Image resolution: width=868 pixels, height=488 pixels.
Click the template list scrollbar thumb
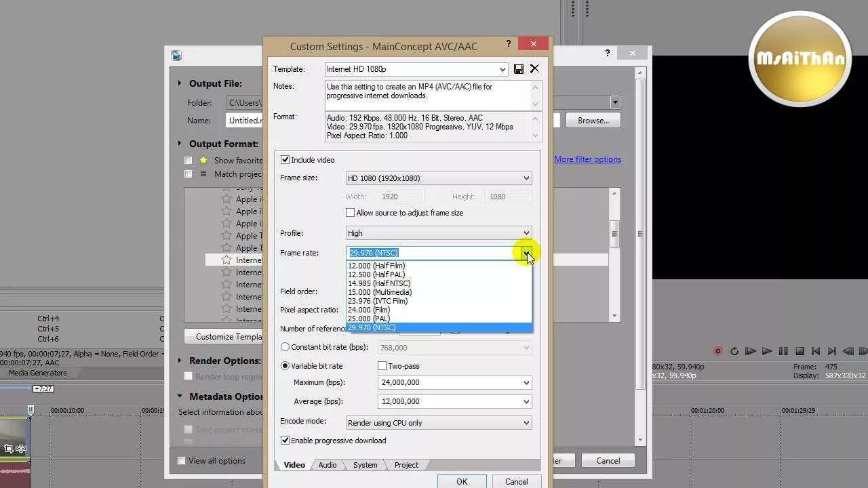pos(614,234)
